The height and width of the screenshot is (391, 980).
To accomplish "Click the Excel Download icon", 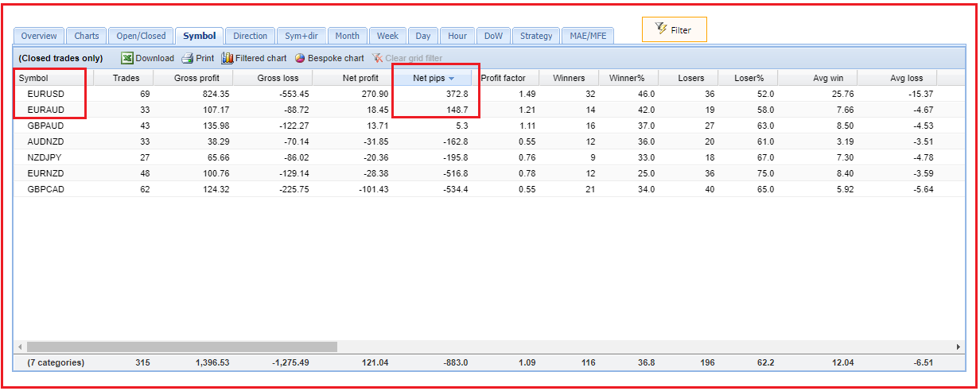I will [127, 58].
